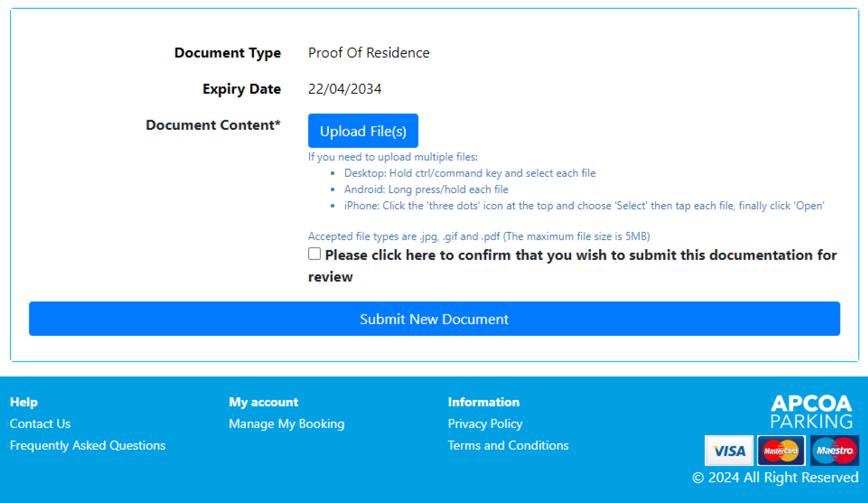This screenshot has width=868, height=503.
Task: Click the Maestro card icon
Action: pos(834,450)
